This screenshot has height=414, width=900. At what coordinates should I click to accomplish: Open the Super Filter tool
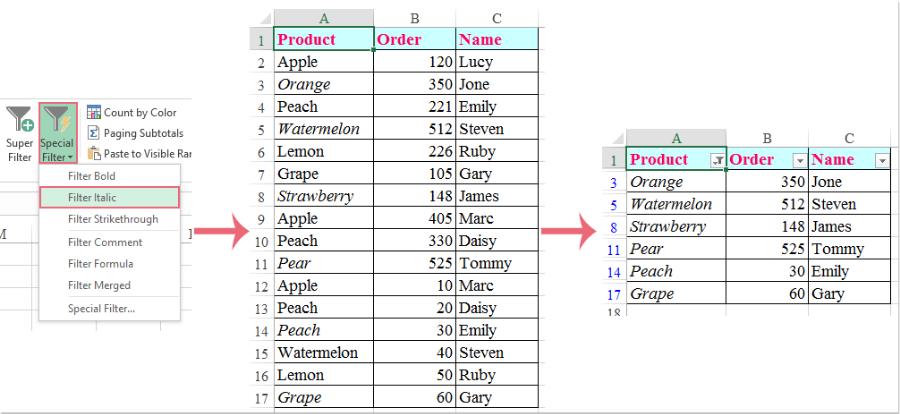coord(19,133)
